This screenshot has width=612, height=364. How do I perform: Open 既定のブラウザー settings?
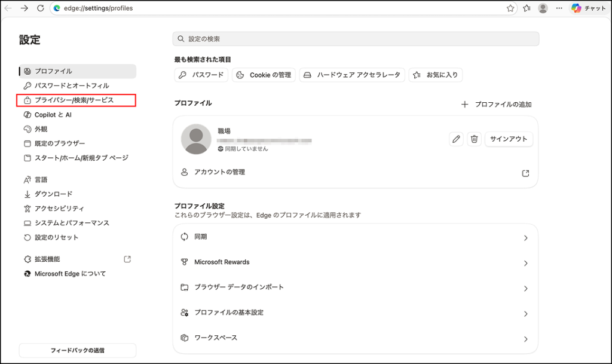[78, 143]
